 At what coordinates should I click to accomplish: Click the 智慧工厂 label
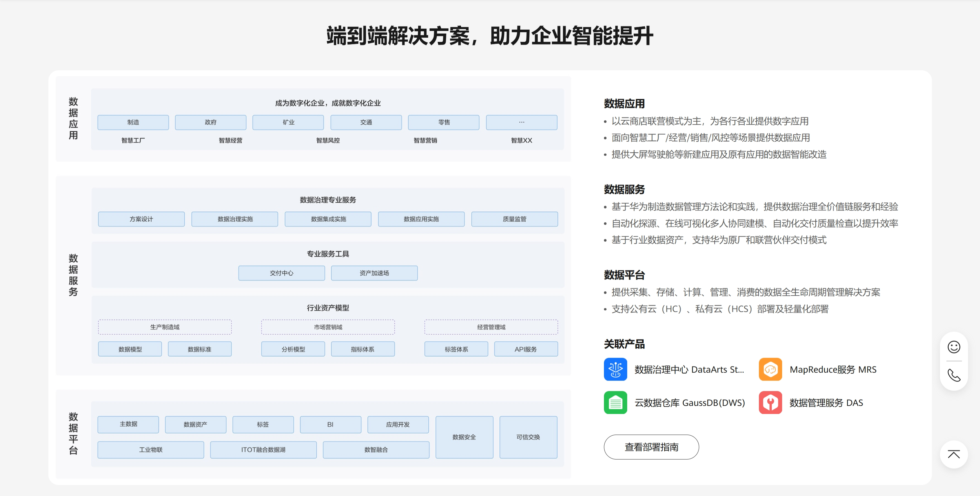[x=133, y=140]
